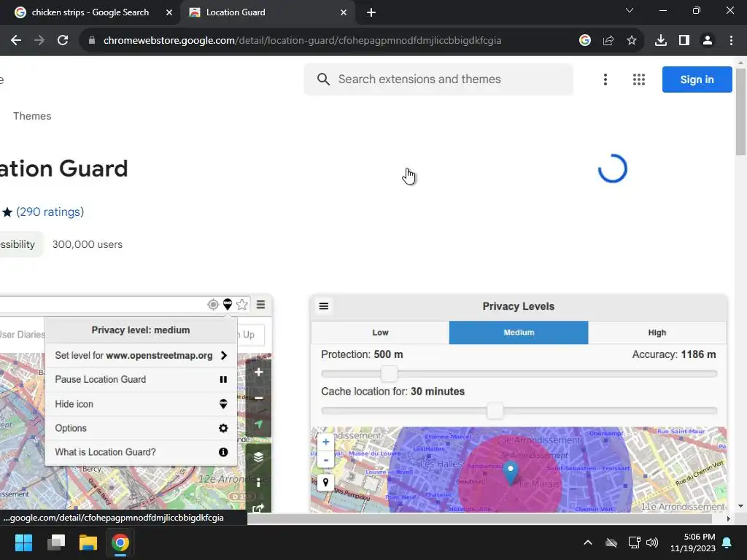Open the Themes category

(32, 116)
